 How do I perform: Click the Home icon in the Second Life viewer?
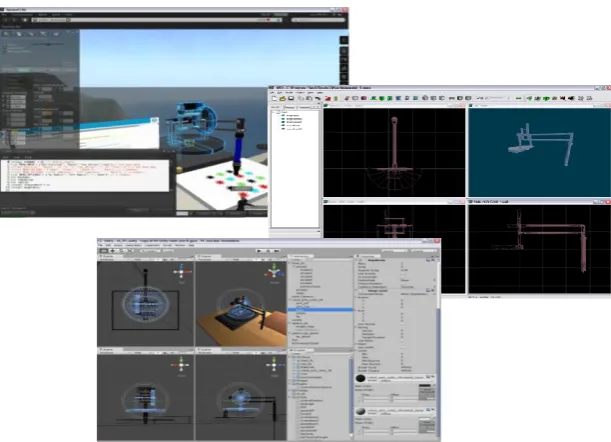[25, 20]
